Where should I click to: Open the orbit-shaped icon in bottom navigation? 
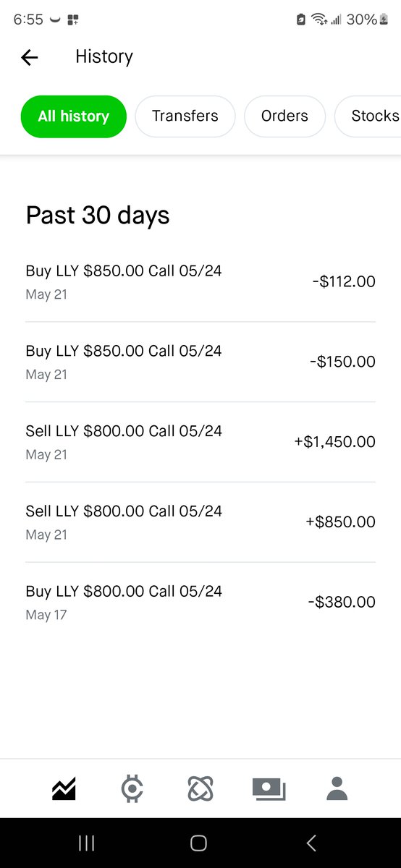[x=200, y=788]
